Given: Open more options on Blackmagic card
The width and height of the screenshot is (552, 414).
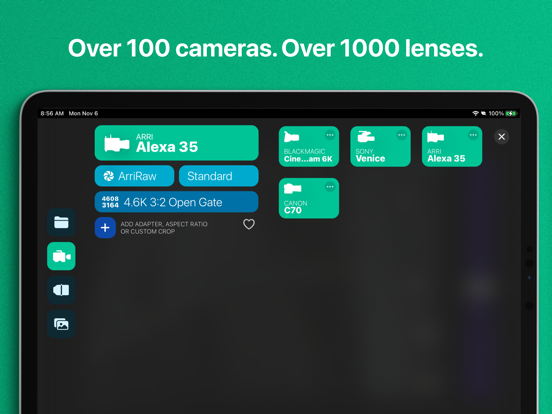Looking at the screenshot, I should pyautogui.click(x=330, y=135).
